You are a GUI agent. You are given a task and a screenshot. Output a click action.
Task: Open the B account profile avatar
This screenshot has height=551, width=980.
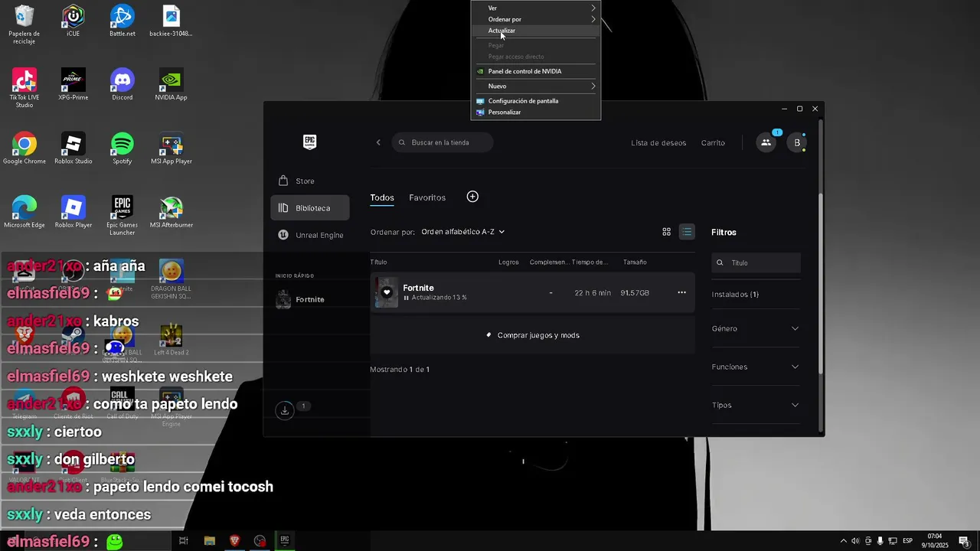(x=797, y=142)
